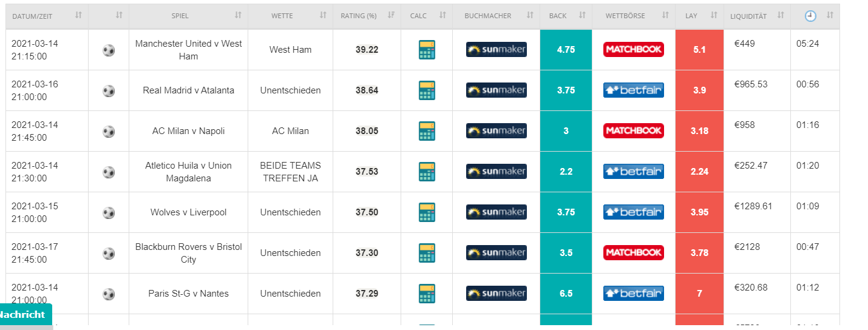This screenshot has width=868, height=330.
Task: Click soccer ball icon in Atletico Huila row
Action: 109,172
